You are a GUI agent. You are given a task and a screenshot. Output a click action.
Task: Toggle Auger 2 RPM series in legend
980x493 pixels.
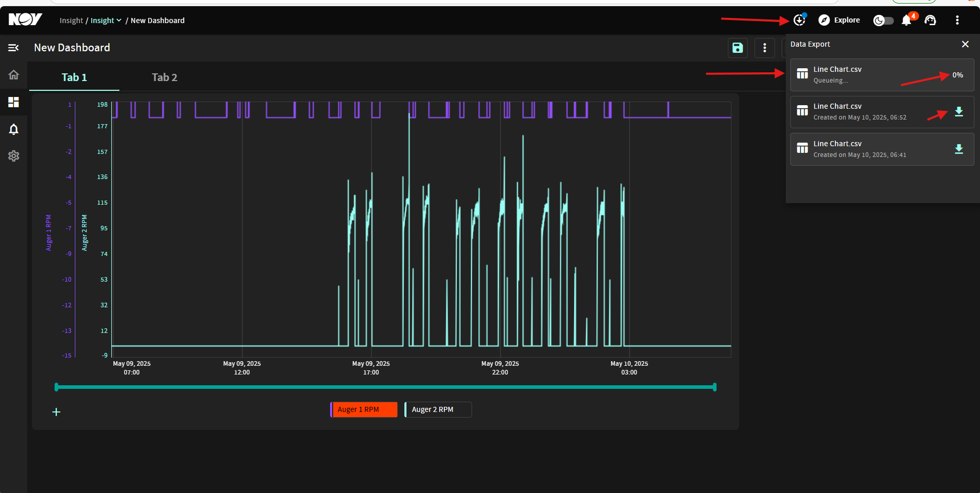[438, 409]
